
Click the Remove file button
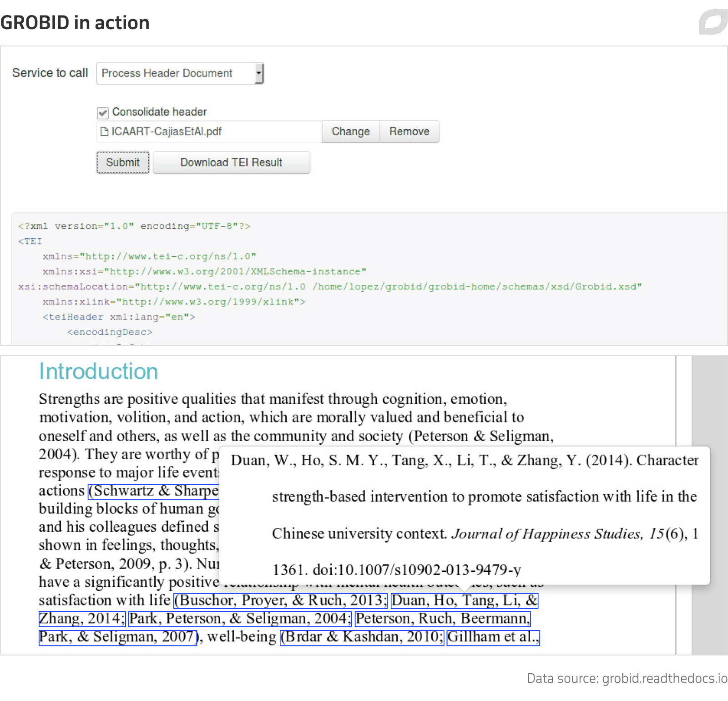[x=409, y=132]
